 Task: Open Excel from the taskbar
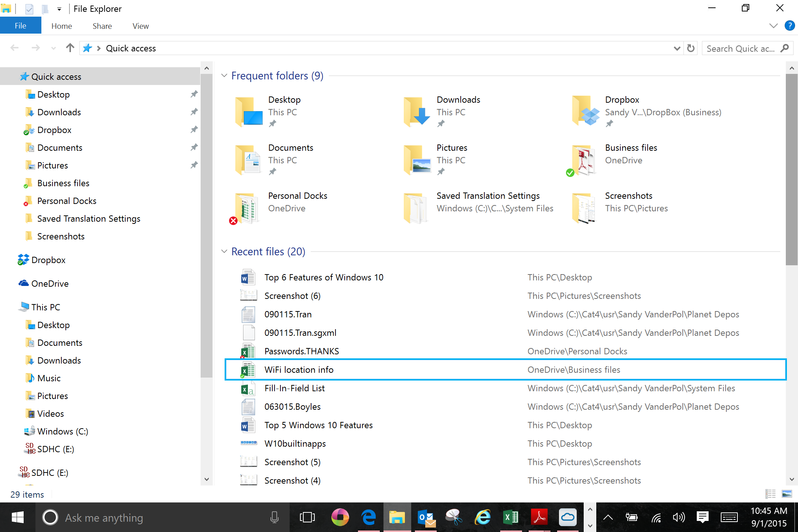(x=511, y=517)
